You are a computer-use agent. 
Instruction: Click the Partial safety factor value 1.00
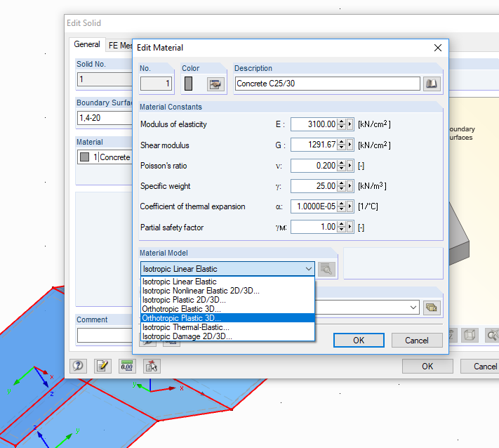pyautogui.click(x=314, y=227)
